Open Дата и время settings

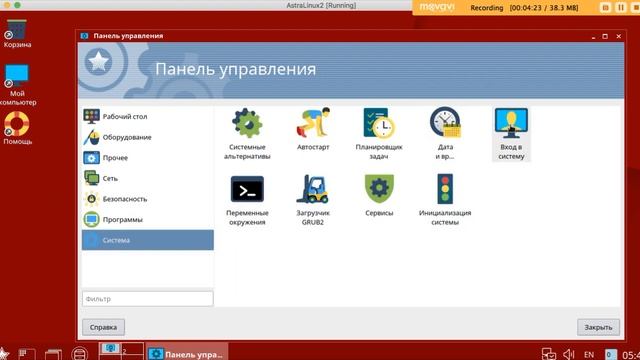tap(445, 133)
